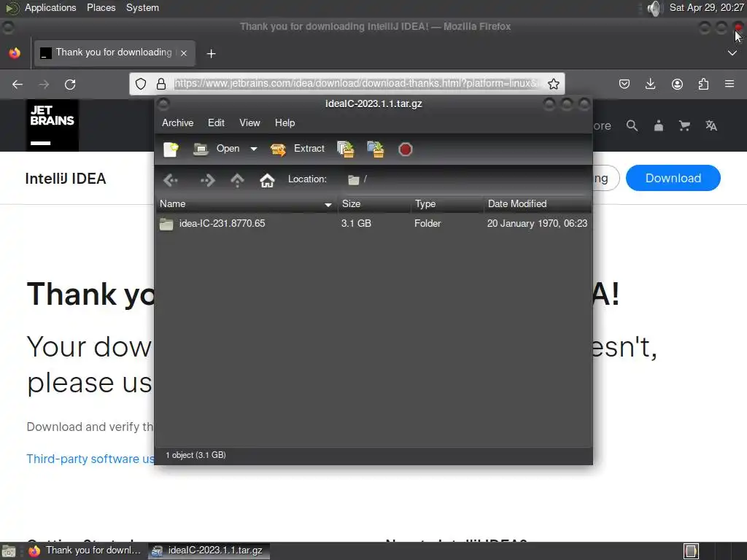
Task: Reload the page in Firefox
Action: pos(70,85)
